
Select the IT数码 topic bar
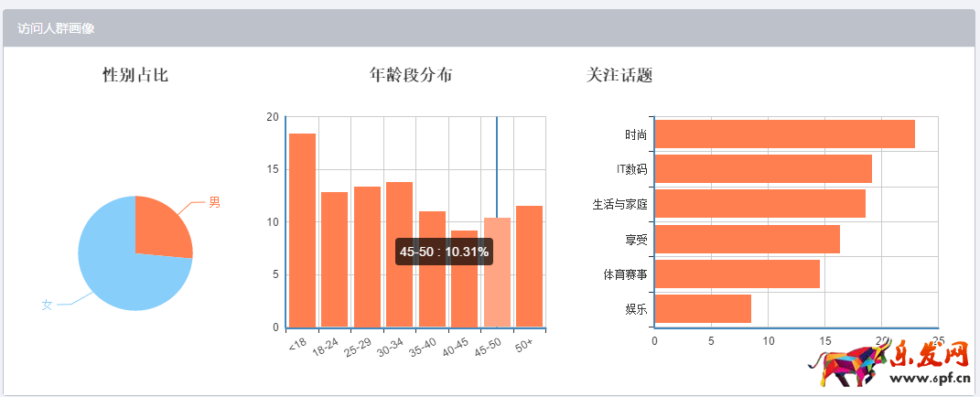pos(763,168)
